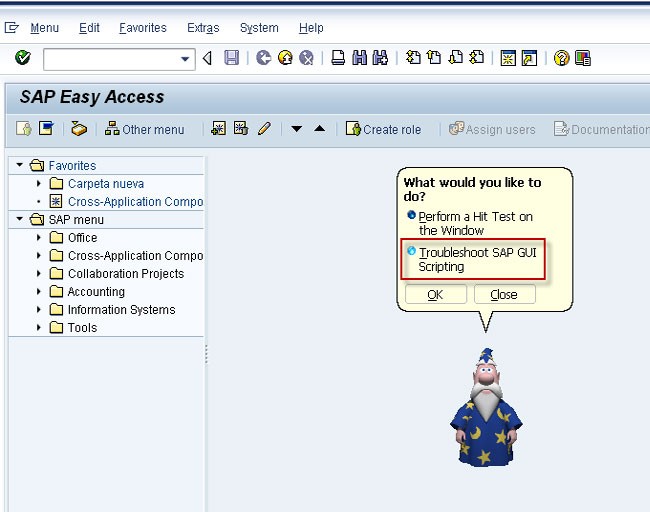Click the Change Favorites pencil icon
Viewport: 650px width, 512px height.
[x=264, y=129]
